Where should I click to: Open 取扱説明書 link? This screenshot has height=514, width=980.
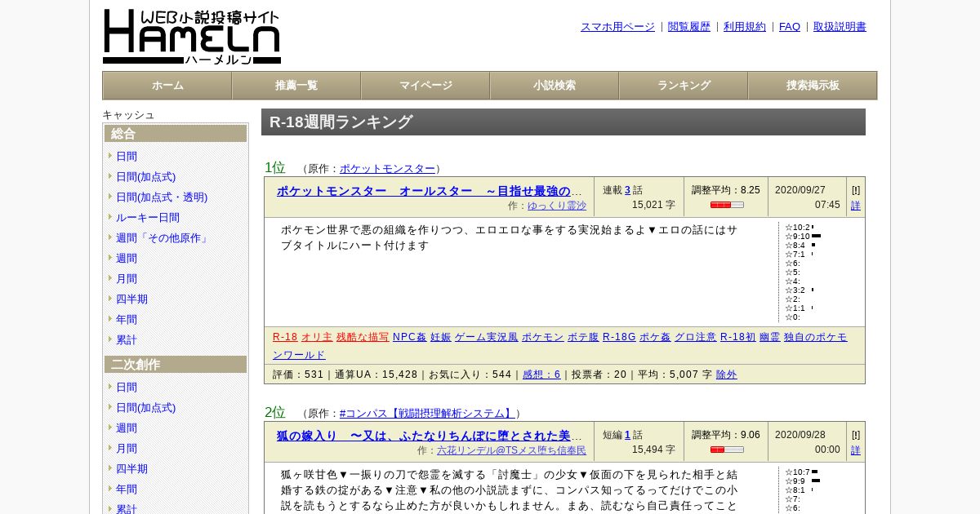[840, 26]
